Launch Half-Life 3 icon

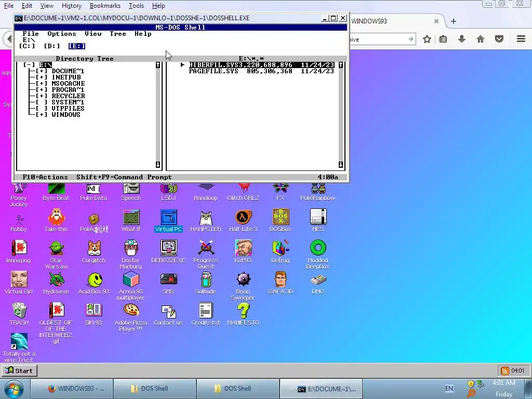click(x=243, y=220)
